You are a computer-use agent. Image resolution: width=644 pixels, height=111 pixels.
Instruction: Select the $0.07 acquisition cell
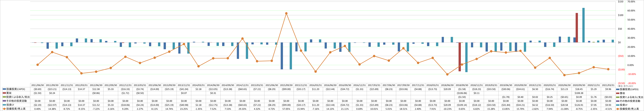pyautogui.click(x=184, y=93)
